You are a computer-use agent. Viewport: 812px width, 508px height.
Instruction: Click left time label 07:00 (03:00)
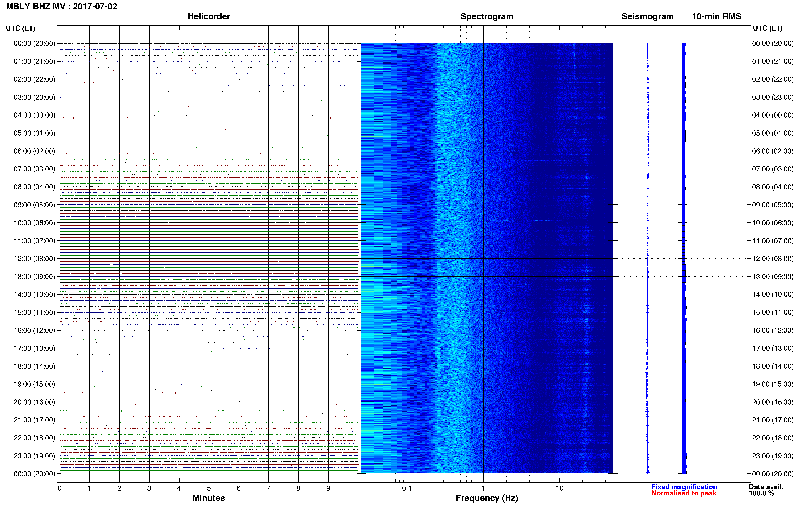(34, 169)
